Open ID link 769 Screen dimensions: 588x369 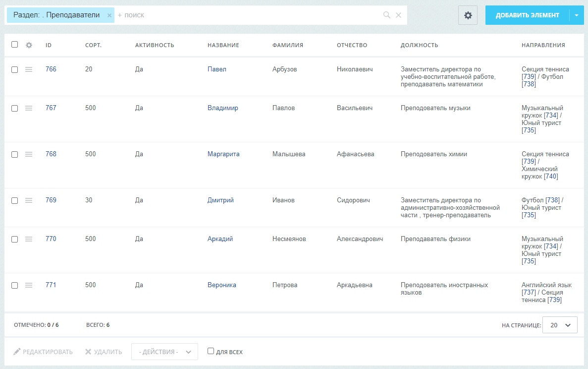pos(51,200)
